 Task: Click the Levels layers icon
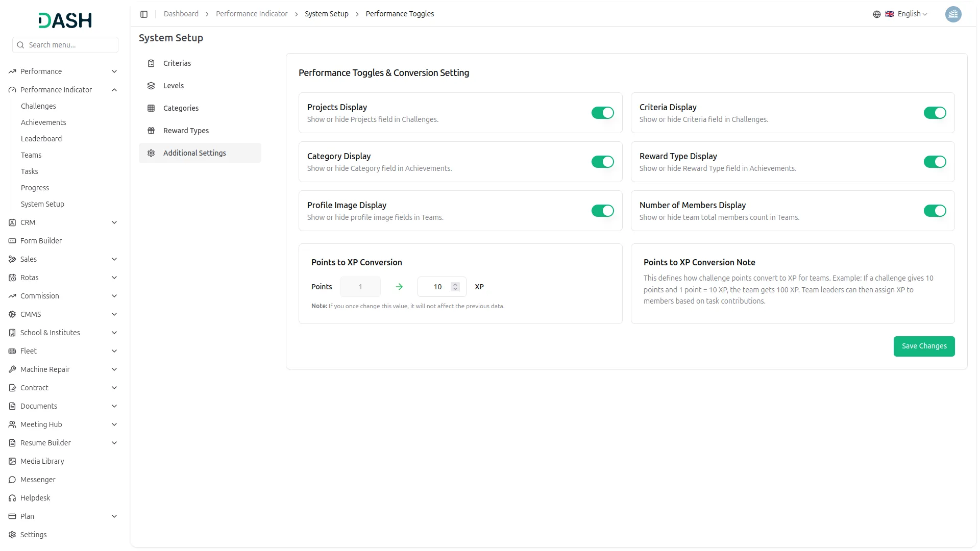point(151,86)
